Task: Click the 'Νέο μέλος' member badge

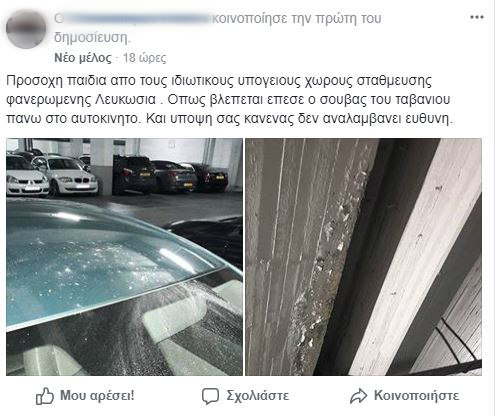Action: tap(83, 58)
